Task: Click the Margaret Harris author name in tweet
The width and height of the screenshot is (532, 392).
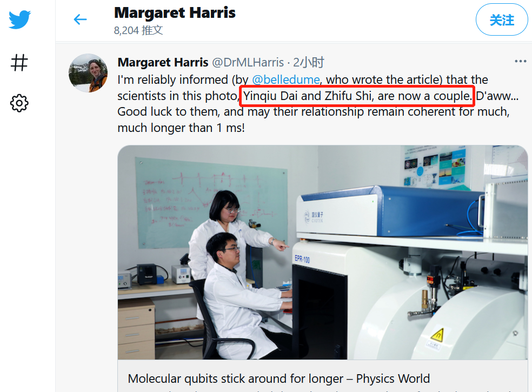Action: (x=163, y=62)
